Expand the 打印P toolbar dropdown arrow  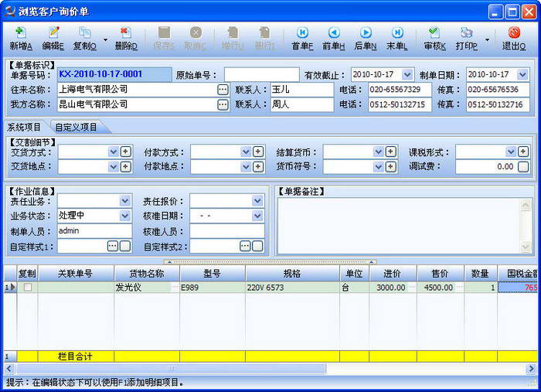(487, 40)
